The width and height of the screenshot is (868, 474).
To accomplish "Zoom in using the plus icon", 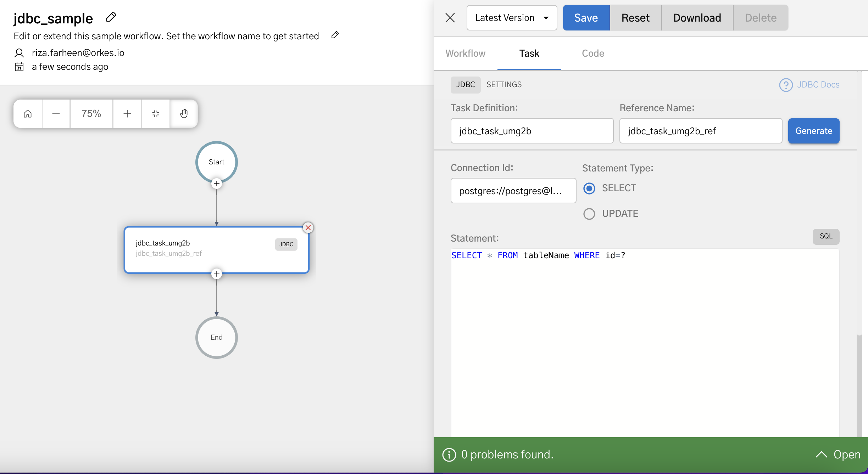I will click(x=127, y=113).
